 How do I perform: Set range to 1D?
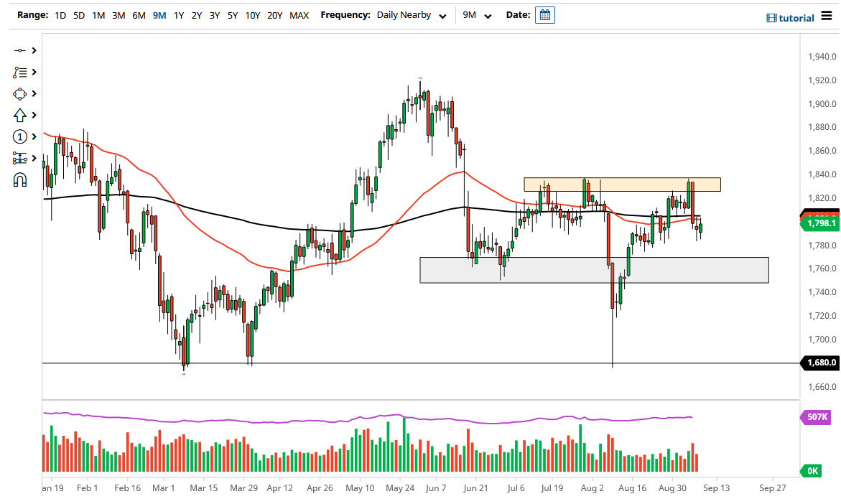60,15
